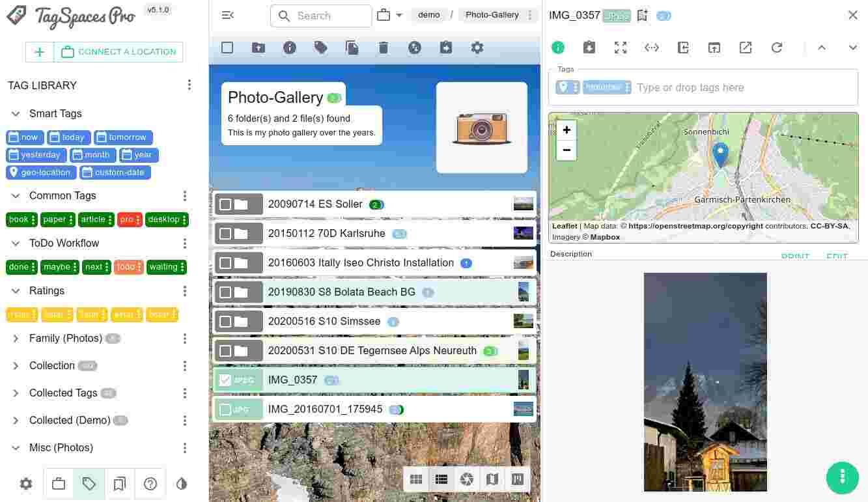Image resolution: width=868 pixels, height=502 pixels.
Task: Click the map zoom in plus button
Action: tap(567, 130)
